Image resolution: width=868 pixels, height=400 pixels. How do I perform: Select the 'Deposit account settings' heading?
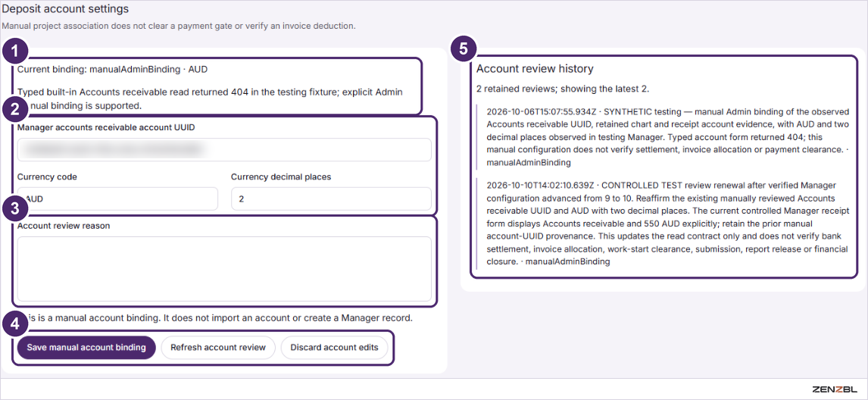65,9
